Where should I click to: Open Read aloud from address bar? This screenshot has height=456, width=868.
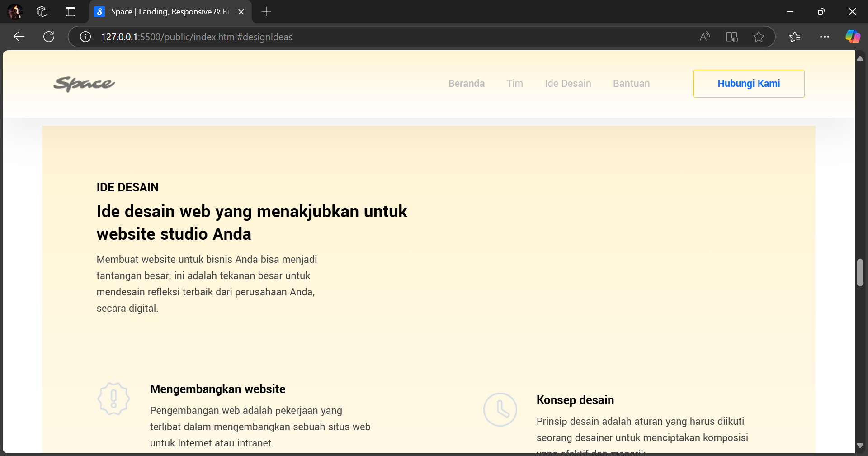click(704, 37)
